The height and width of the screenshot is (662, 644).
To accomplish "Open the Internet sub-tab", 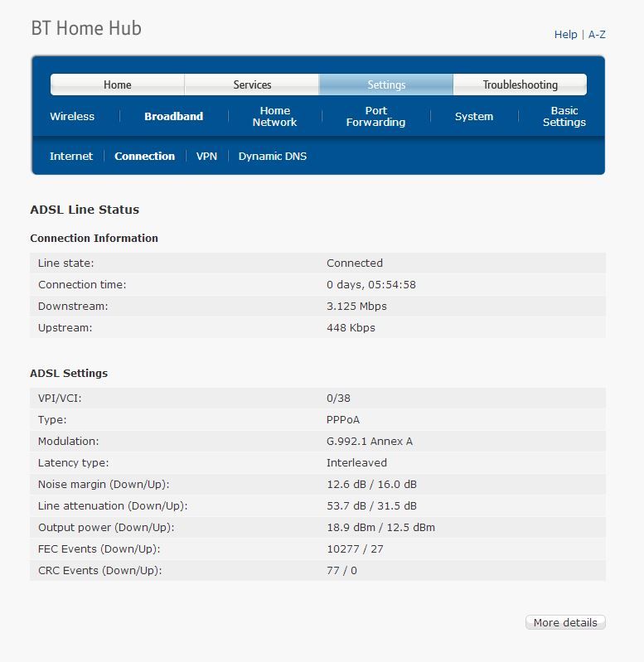I will pyautogui.click(x=71, y=157).
